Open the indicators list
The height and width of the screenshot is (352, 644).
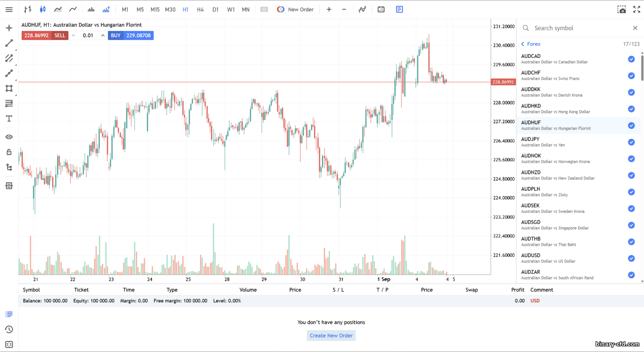(362, 9)
